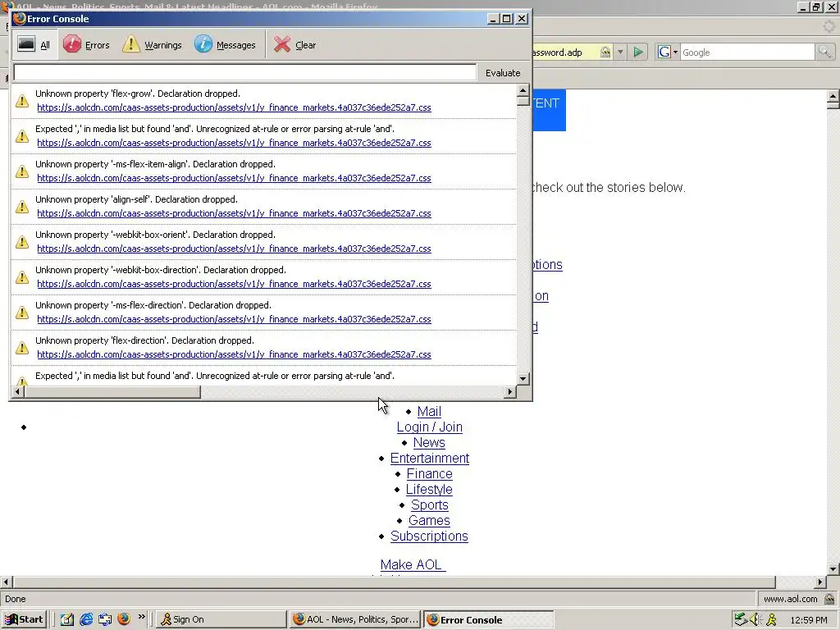This screenshot has height=630, width=840.
Task: Open the Subscriptions link
Action: pyautogui.click(x=429, y=536)
